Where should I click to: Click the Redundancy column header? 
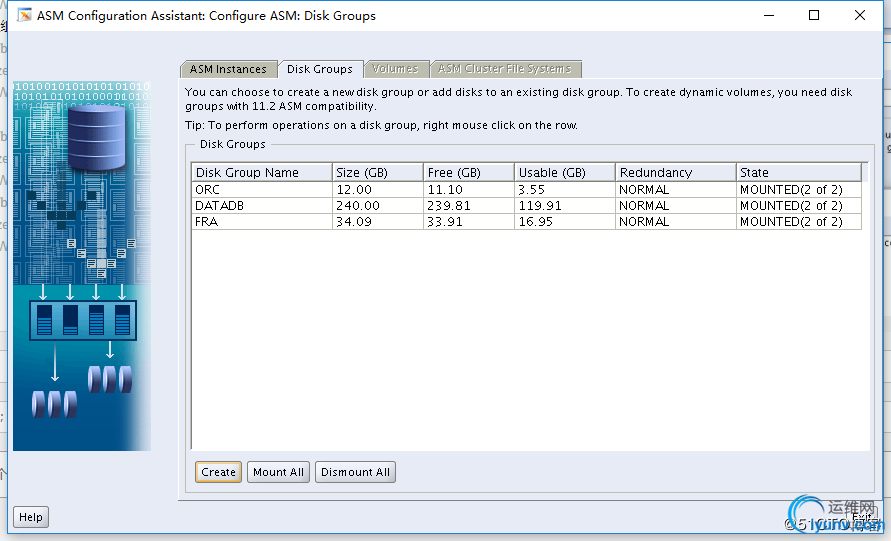click(x=676, y=172)
